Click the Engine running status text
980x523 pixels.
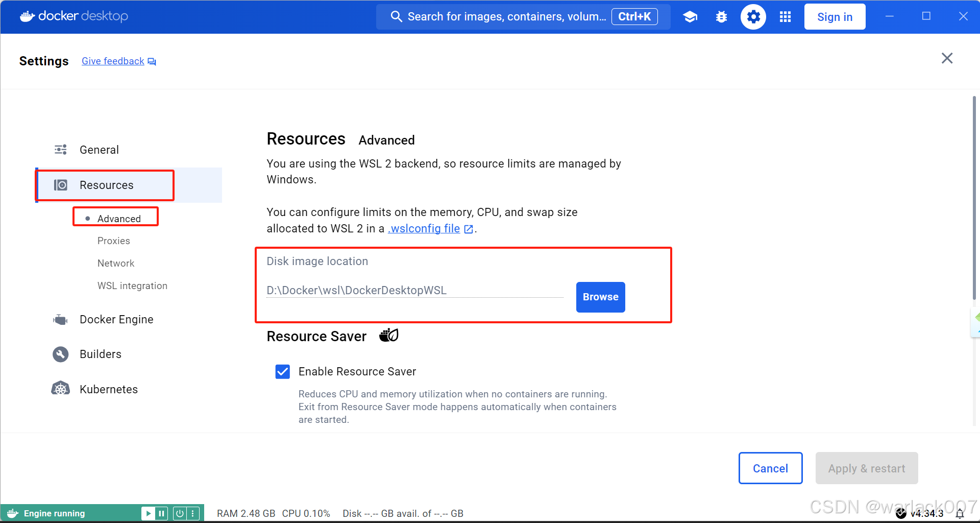tap(55, 513)
